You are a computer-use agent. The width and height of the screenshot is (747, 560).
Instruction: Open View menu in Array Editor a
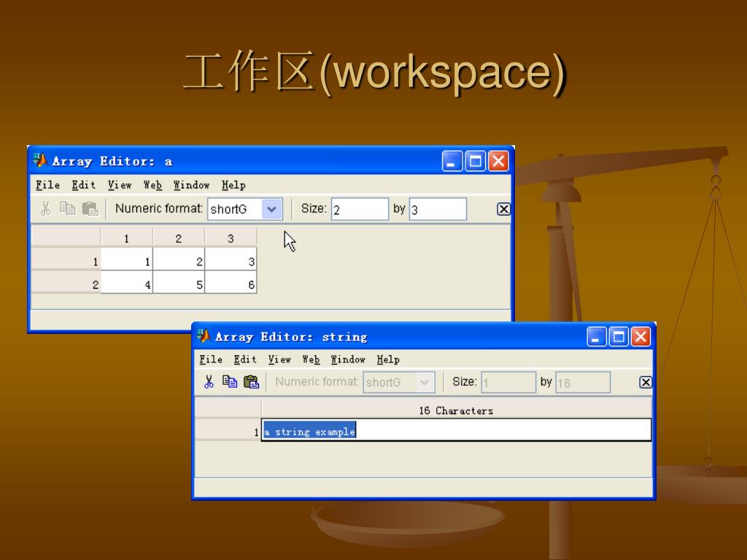(119, 185)
